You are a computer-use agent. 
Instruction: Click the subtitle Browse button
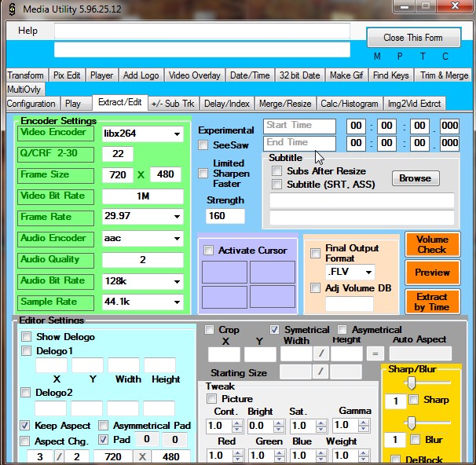[416, 178]
